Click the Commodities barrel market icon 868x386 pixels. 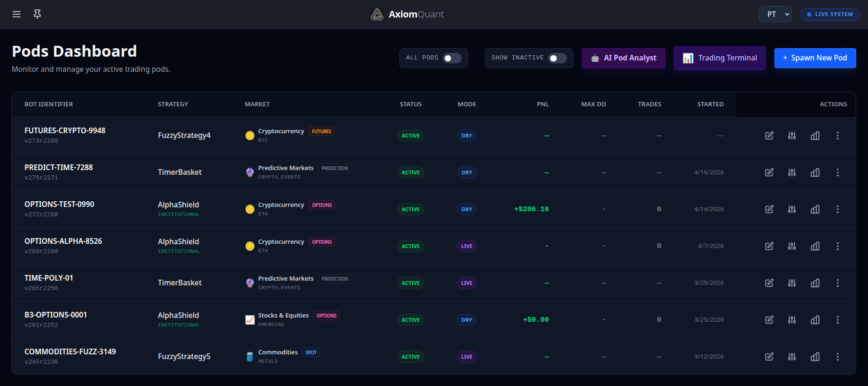tap(250, 357)
